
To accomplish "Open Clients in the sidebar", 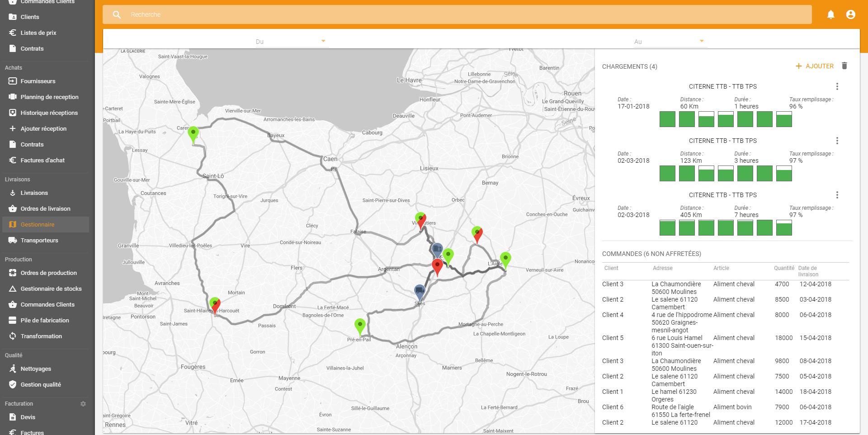I will [x=30, y=17].
